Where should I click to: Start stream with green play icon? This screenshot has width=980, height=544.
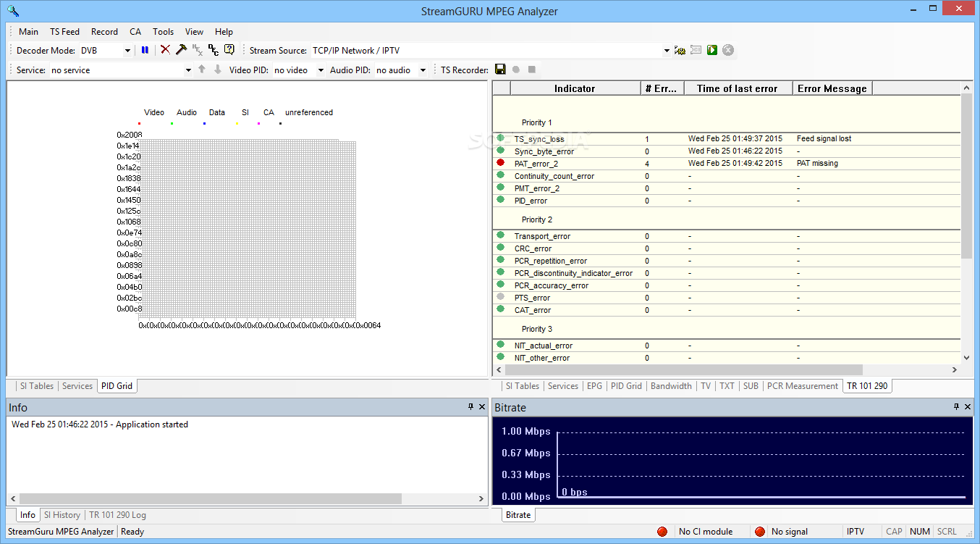click(712, 50)
